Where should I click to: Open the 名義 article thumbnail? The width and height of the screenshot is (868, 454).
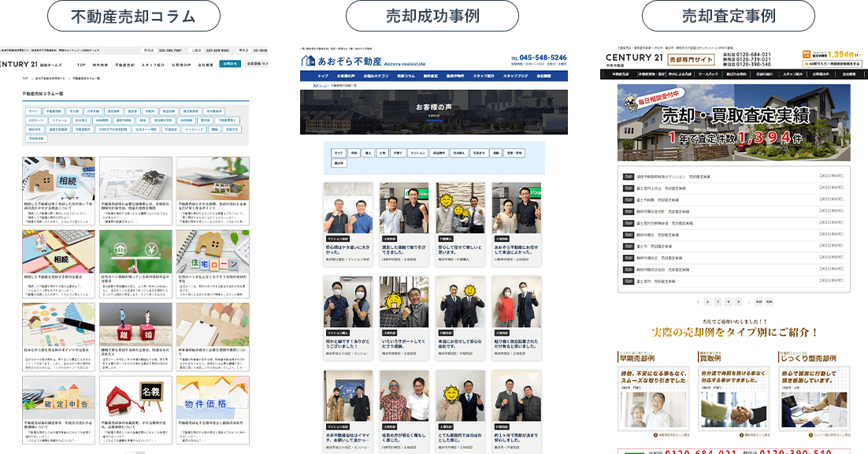135,397
